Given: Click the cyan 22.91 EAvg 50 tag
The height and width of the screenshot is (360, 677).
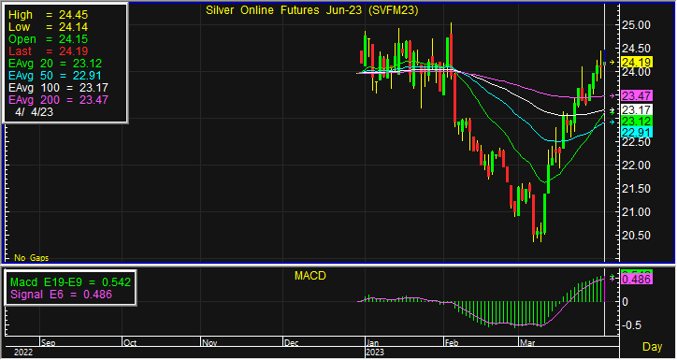Looking at the screenshot, I should click(x=636, y=132).
